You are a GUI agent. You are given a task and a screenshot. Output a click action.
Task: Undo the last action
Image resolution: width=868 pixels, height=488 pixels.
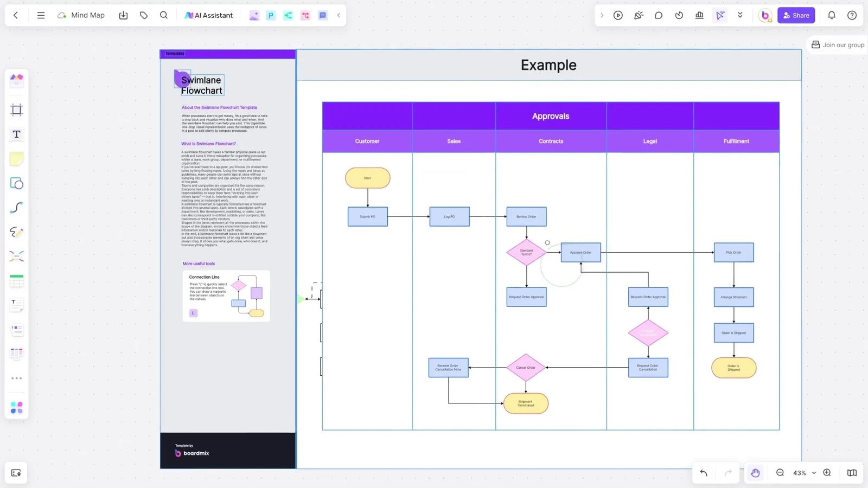704,473
